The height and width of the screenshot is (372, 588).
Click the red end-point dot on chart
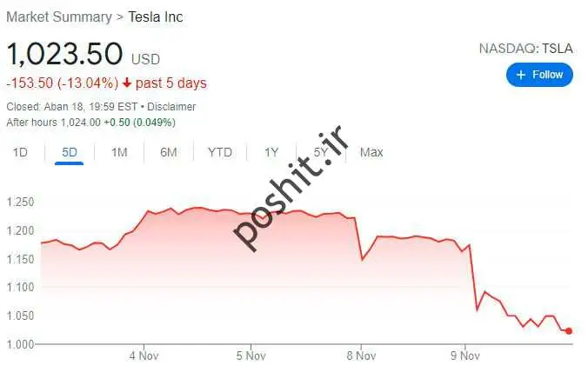[x=569, y=331]
